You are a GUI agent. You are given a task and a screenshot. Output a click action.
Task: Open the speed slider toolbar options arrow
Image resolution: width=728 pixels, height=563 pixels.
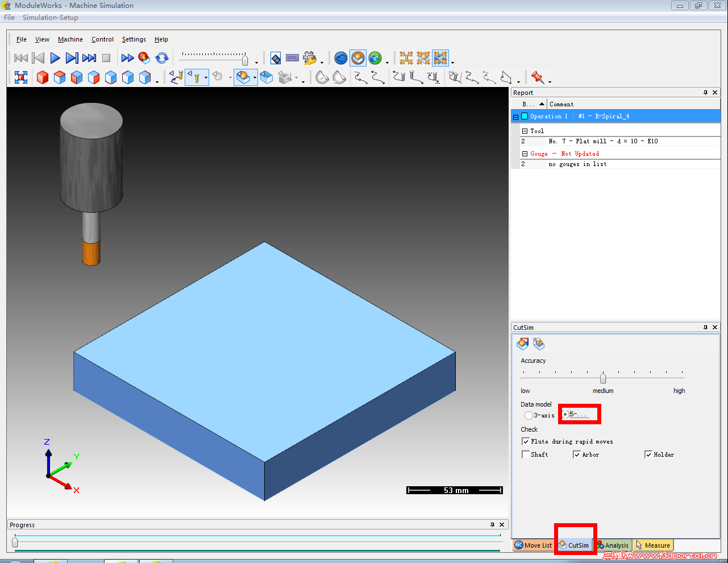[x=256, y=62]
